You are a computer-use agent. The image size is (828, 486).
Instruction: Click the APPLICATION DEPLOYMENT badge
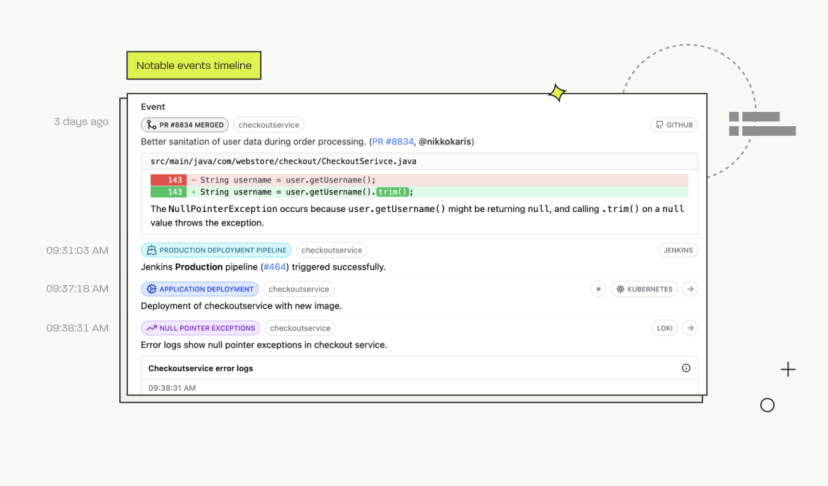200,289
